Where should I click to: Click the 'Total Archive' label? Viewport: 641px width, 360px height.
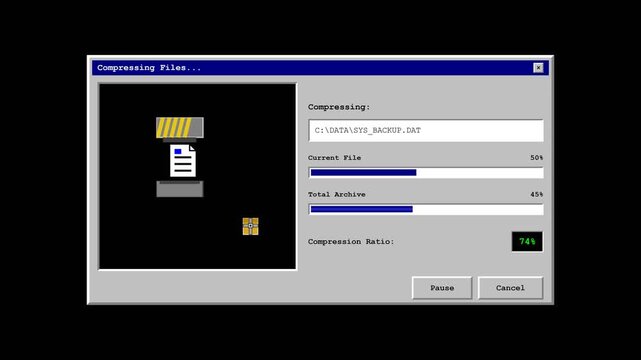pyautogui.click(x=336, y=195)
